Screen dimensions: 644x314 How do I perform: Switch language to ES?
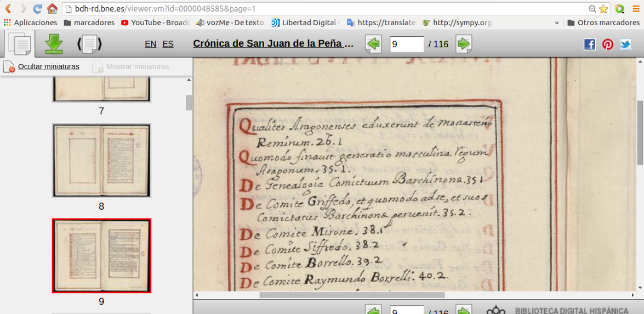(x=168, y=44)
